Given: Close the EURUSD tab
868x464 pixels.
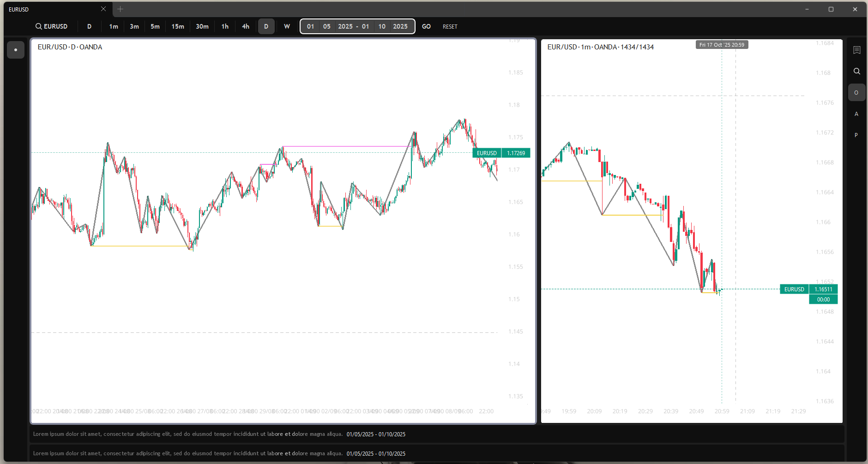Looking at the screenshot, I should coord(103,9).
